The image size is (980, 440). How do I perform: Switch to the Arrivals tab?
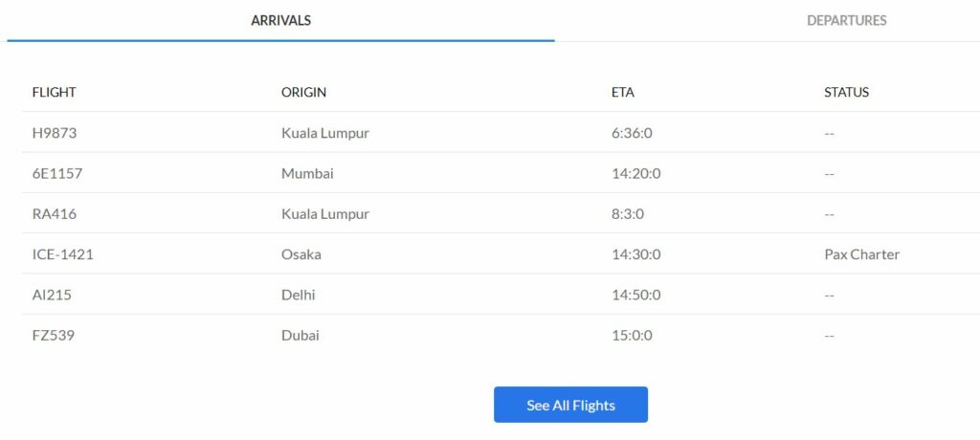click(x=280, y=21)
